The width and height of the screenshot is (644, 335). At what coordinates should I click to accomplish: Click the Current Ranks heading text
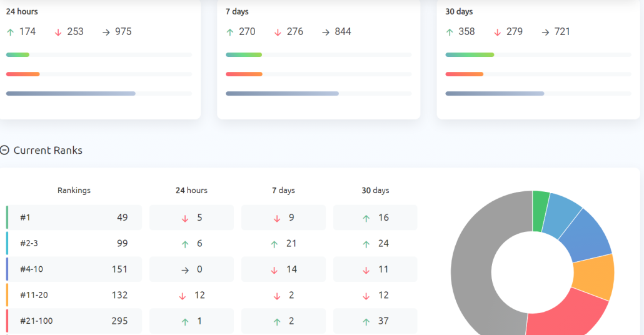48,150
